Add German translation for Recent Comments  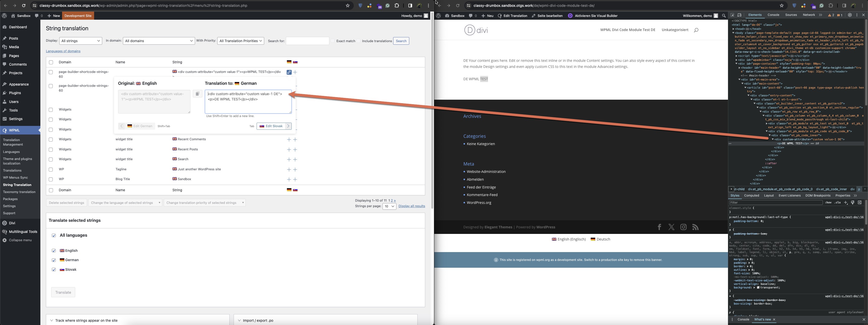(x=289, y=140)
